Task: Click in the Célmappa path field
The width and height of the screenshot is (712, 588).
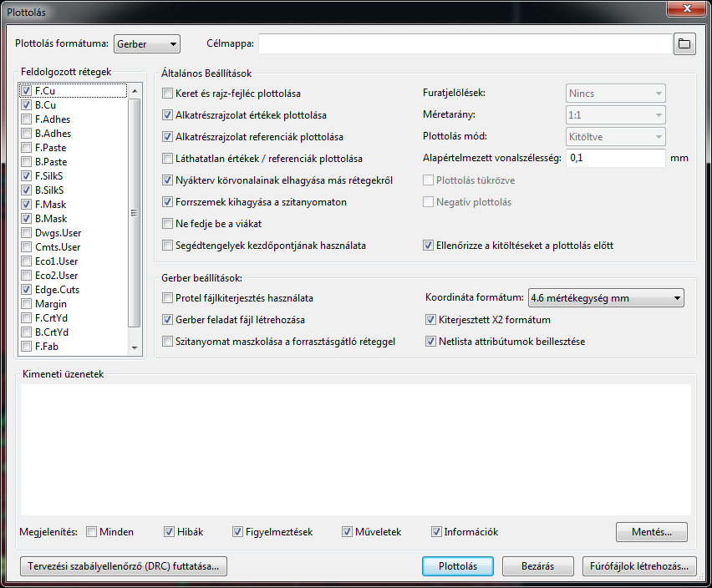Action: tap(465, 44)
